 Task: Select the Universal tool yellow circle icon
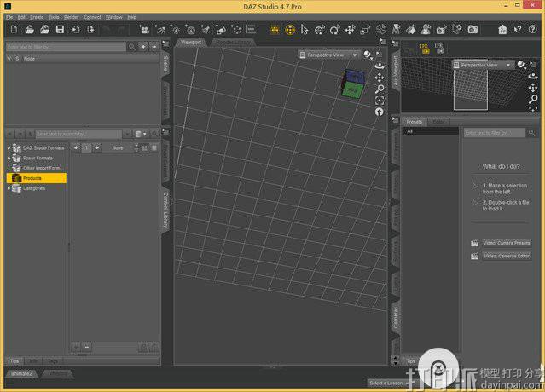(x=290, y=30)
